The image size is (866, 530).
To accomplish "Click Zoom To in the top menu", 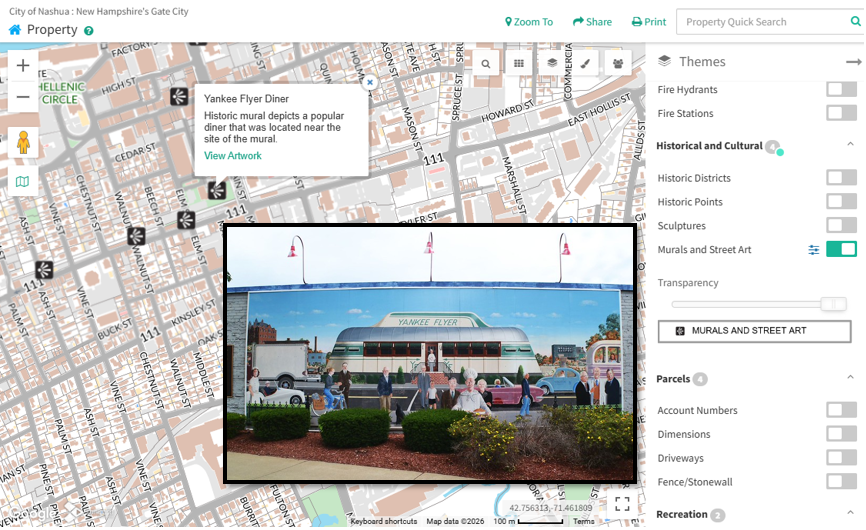I will (x=529, y=22).
